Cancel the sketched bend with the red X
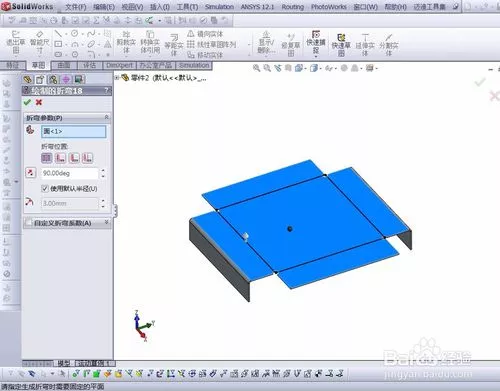The height and width of the screenshot is (391, 500). (x=39, y=102)
